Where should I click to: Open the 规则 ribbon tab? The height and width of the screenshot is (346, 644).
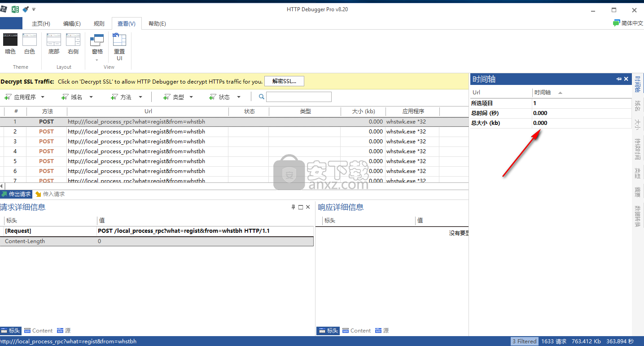pyautogui.click(x=99, y=24)
